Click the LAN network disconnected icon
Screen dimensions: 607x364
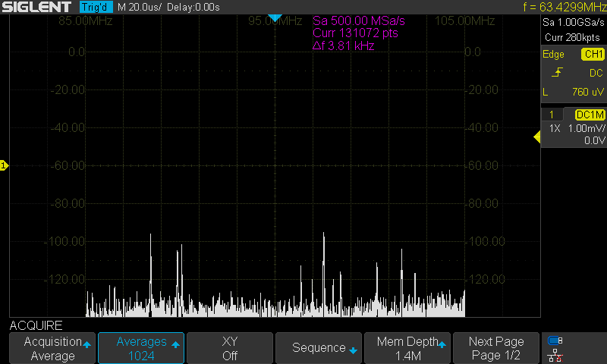(x=555, y=355)
